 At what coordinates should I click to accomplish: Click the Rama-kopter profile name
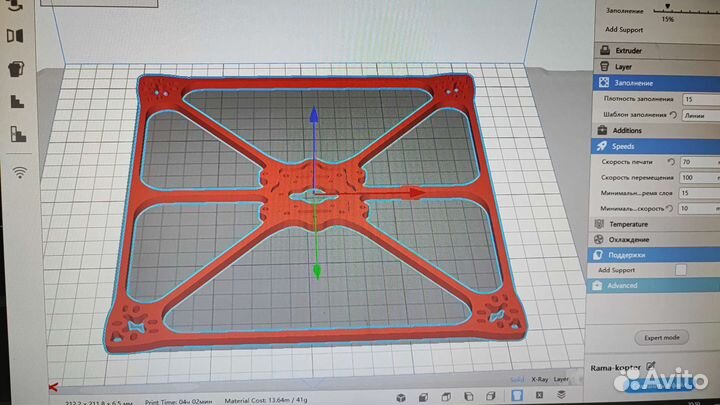click(615, 368)
